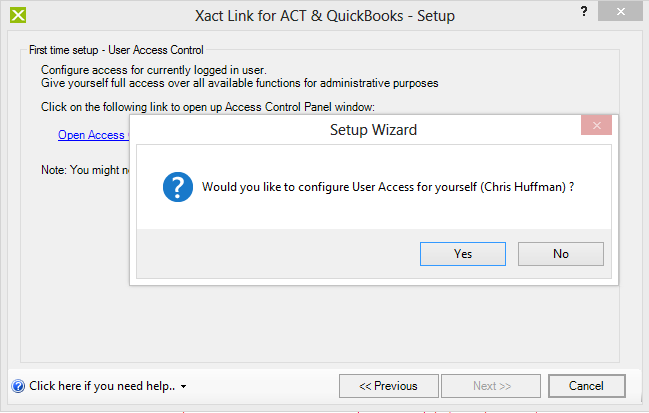
Task: Expand the help dropdown arrow
Action: click(x=183, y=387)
